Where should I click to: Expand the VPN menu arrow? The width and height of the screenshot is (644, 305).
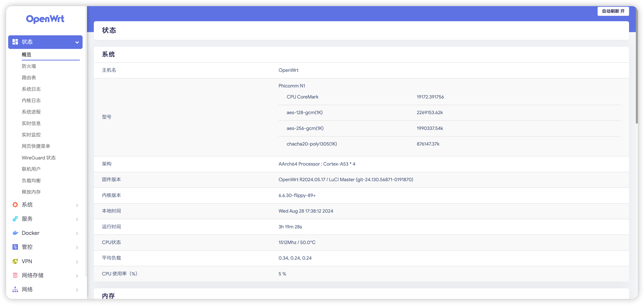coord(77,262)
